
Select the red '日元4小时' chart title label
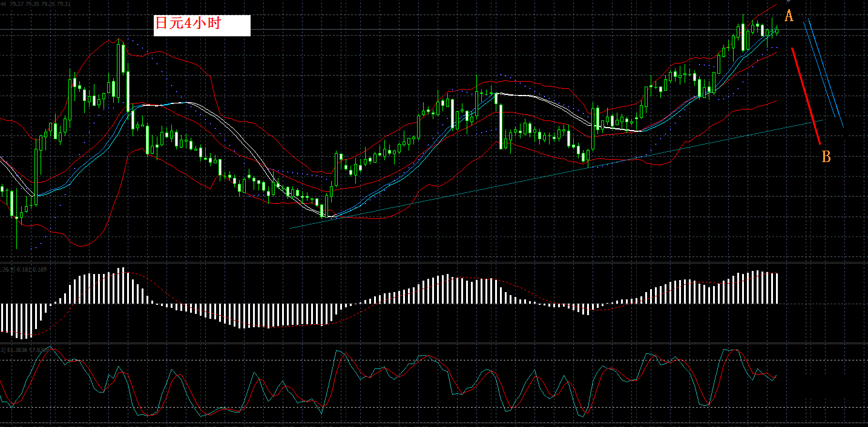coord(188,24)
